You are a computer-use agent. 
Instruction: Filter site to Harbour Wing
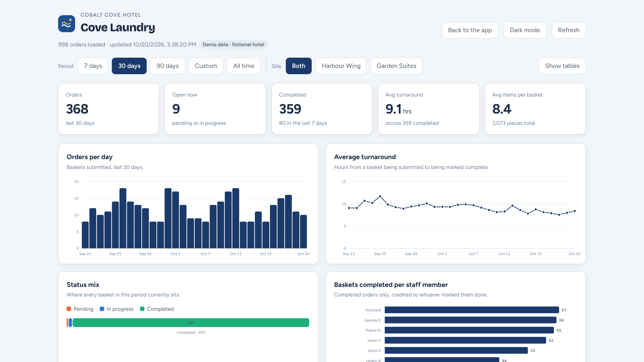(341, 66)
